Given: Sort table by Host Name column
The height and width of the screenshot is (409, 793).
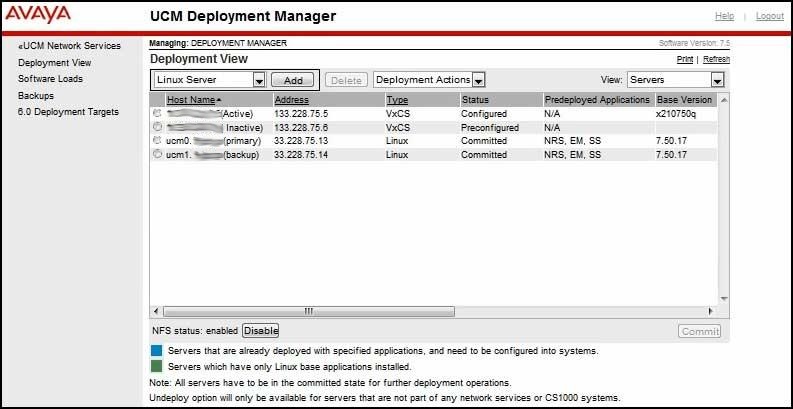Looking at the screenshot, I should point(191,100).
